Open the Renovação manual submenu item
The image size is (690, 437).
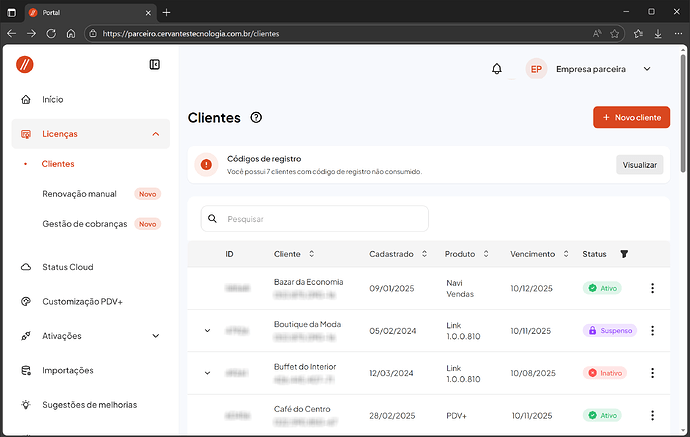click(79, 194)
